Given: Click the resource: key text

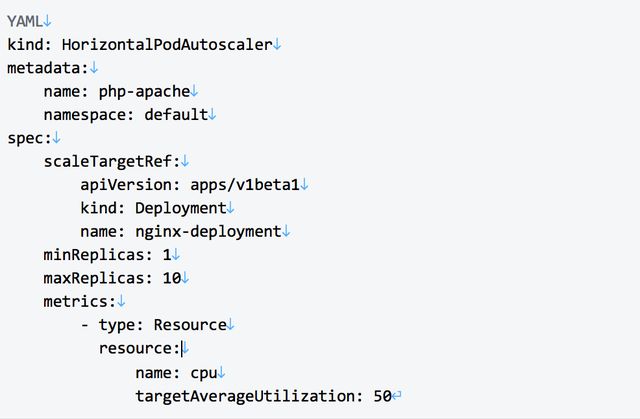Looking at the screenshot, I should click(138, 348).
